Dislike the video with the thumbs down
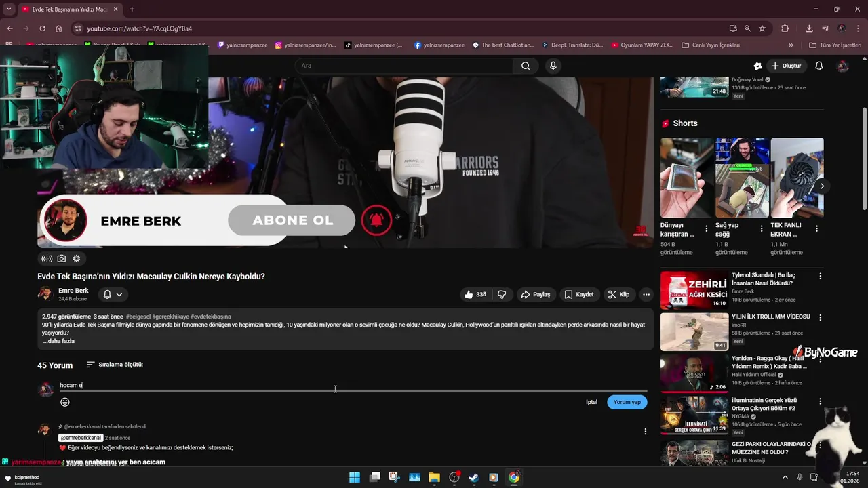 point(502,294)
